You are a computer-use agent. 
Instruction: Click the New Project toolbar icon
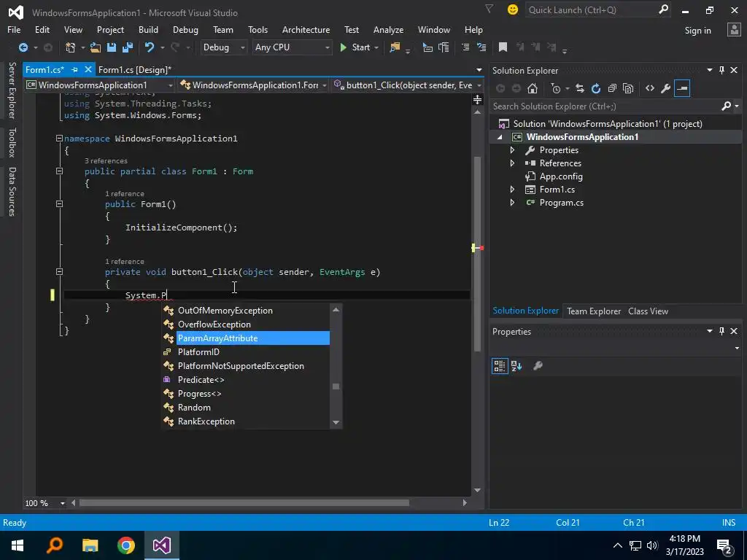coord(71,47)
